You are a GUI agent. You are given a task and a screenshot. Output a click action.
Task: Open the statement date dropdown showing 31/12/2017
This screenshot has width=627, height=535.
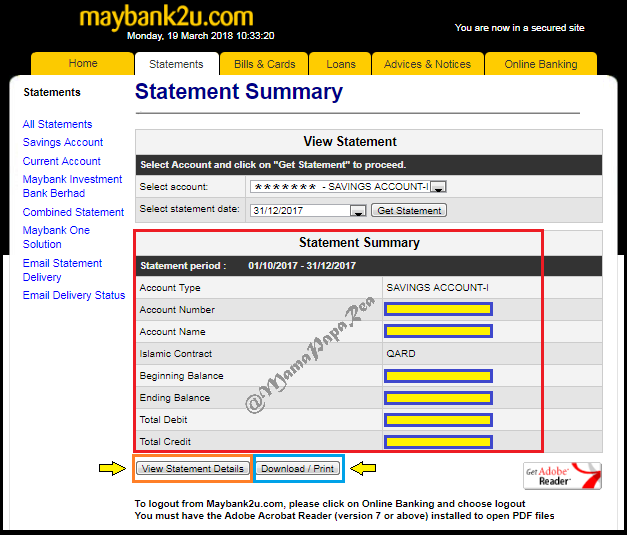[x=308, y=210]
